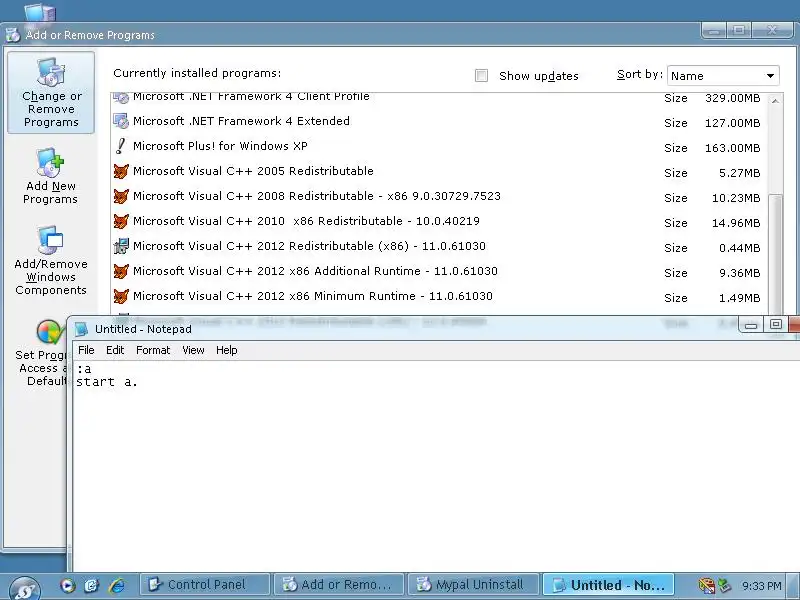Switch to Mypal Uninstall taskbar button

click(x=473, y=585)
